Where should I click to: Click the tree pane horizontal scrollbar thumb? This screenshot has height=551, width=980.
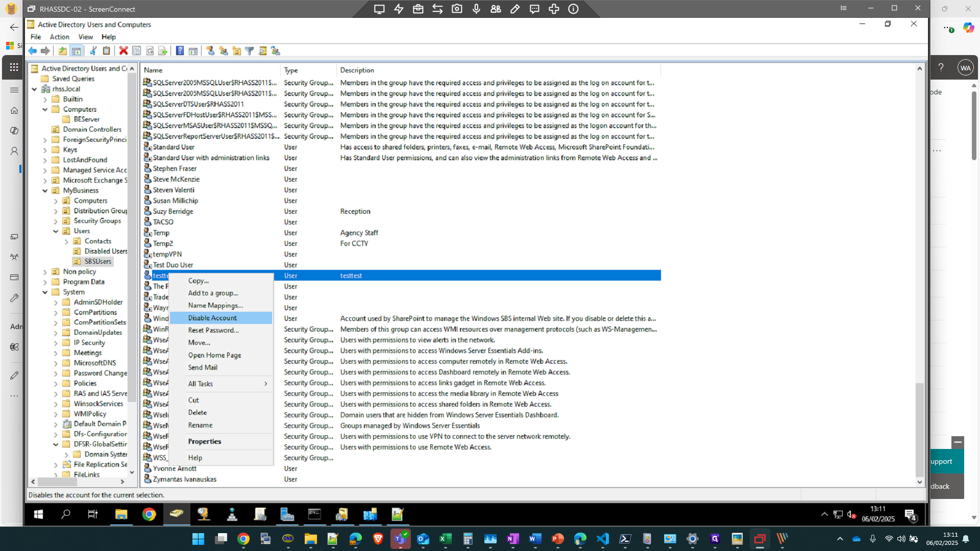click(x=57, y=482)
